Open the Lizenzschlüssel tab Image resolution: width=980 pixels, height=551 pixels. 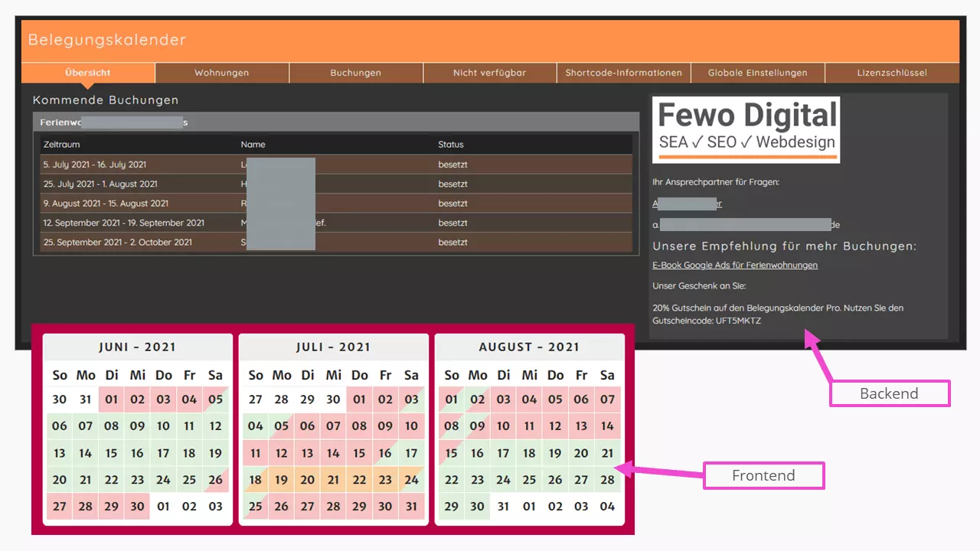(892, 73)
